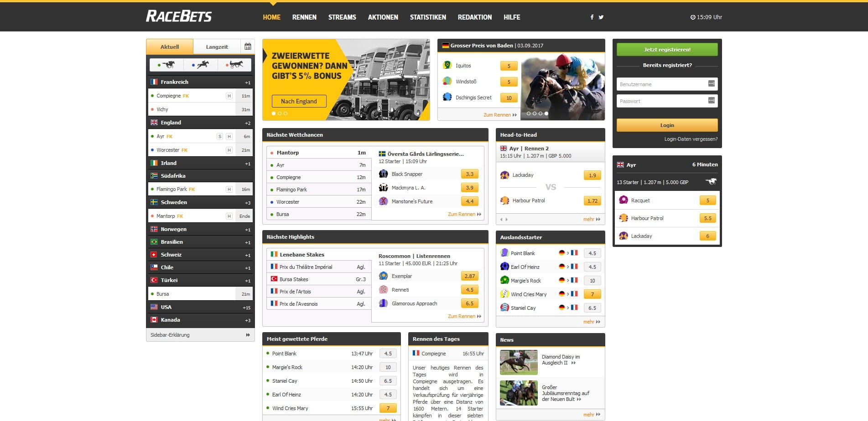This screenshot has height=421, width=868.
Task: Expand the Brasilien country section
Action: [200, 242]
